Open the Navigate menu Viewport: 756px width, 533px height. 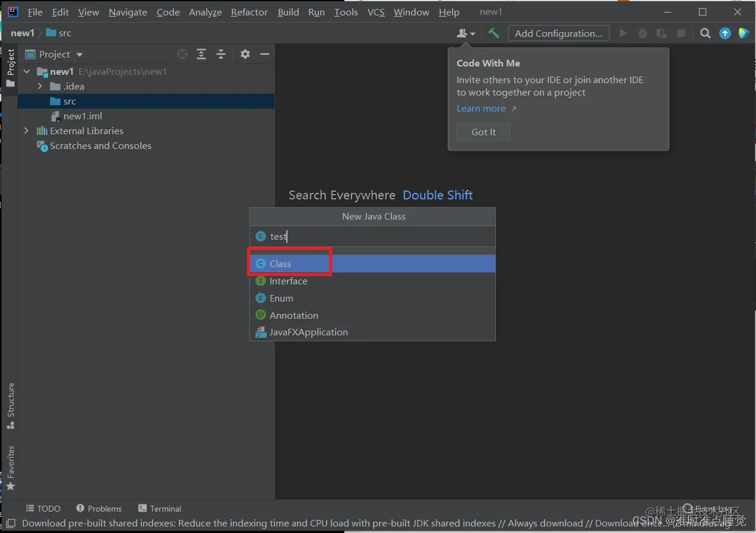click(128, 12)
